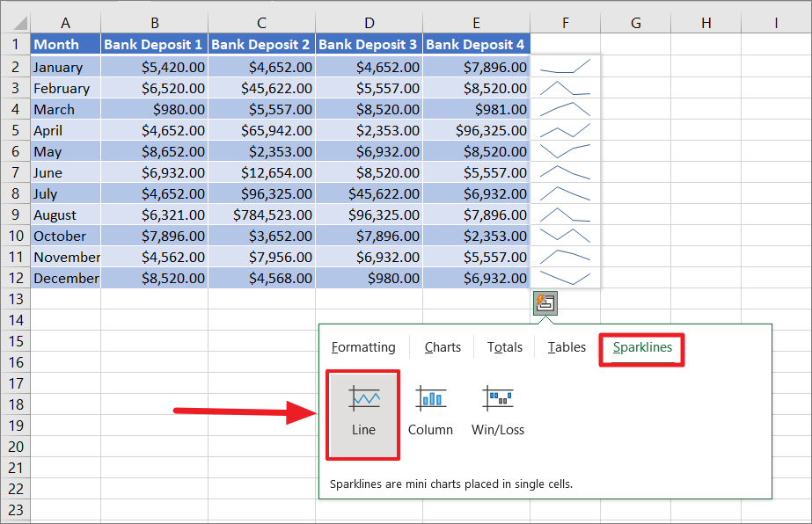
Task: Select column G header
Action: coord(635,23)
